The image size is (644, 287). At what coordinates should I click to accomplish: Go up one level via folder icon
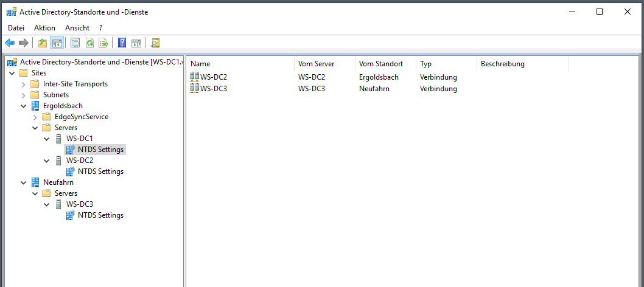pos(42,43)
